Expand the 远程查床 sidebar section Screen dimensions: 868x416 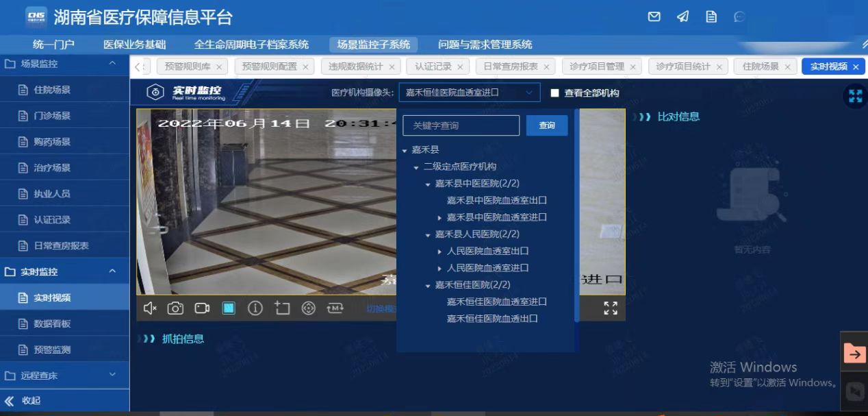pyautogui.click(x=113, y=376)
